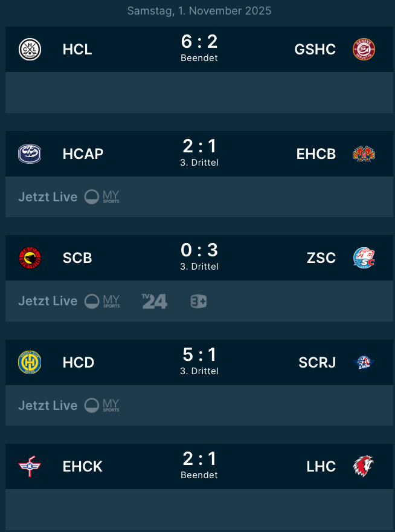
Task: Click the LHC Lausanne lion logo
Action: coord(364,466)
